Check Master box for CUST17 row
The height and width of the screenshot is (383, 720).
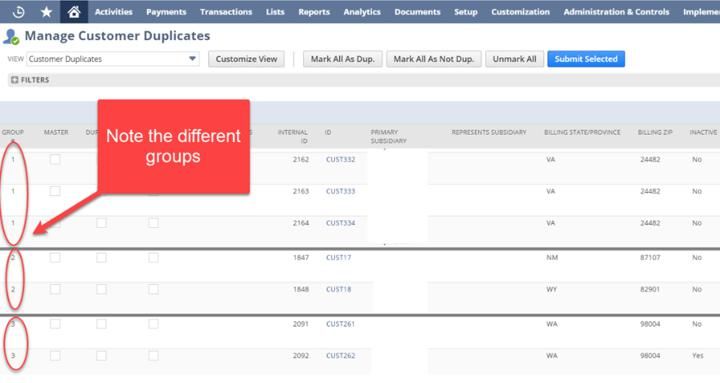click(x=55, y=258)
